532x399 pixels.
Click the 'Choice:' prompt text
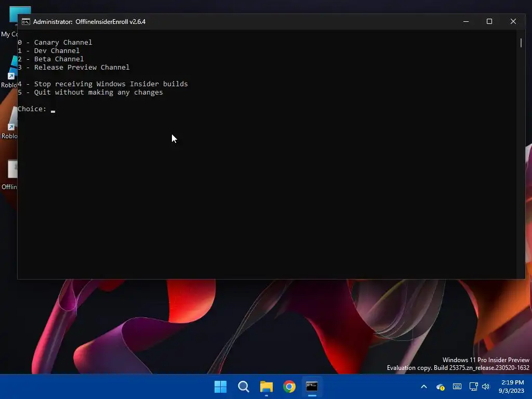pos(32,109)
